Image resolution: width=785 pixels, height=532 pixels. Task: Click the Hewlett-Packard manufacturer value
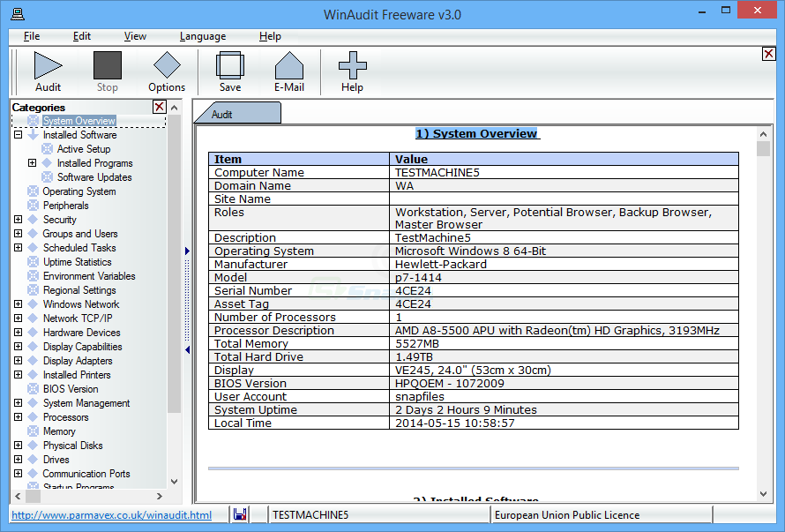point(440,264)
